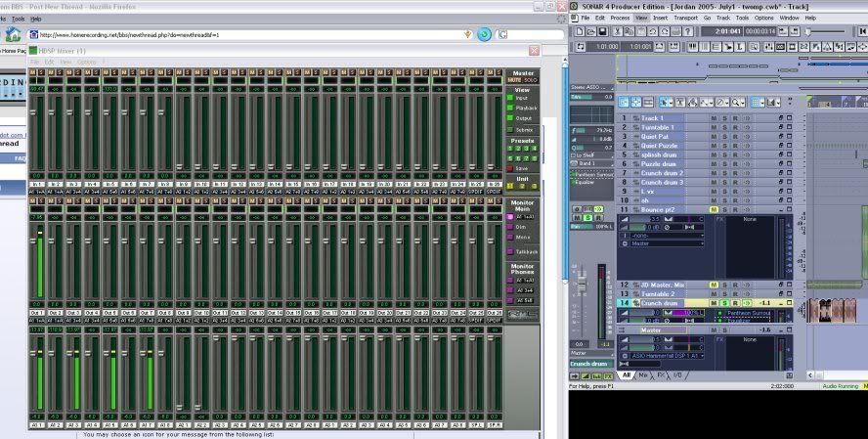Click the Loop toggle icon beside 1:01:000
868x439 pixels.
coord(579,47)
